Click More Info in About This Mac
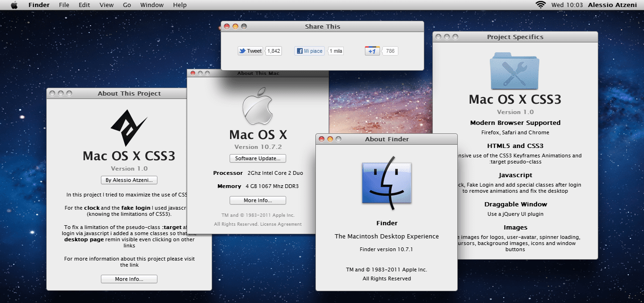The image size is (644, 303). tap(257, 200)
